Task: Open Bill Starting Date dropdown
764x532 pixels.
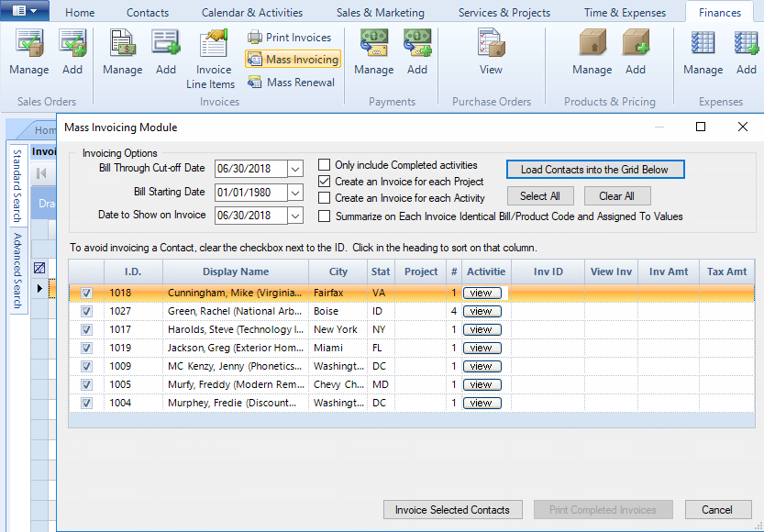Action: 295,193
